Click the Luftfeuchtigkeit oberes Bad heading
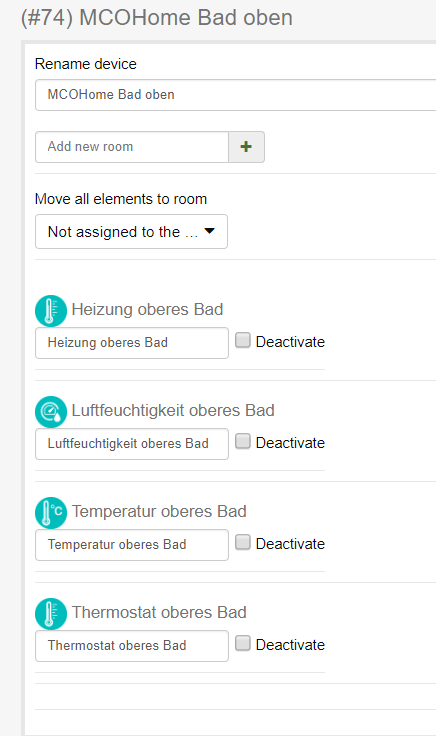Viewport: 436px width, 736px height. (x=173, y=411)
